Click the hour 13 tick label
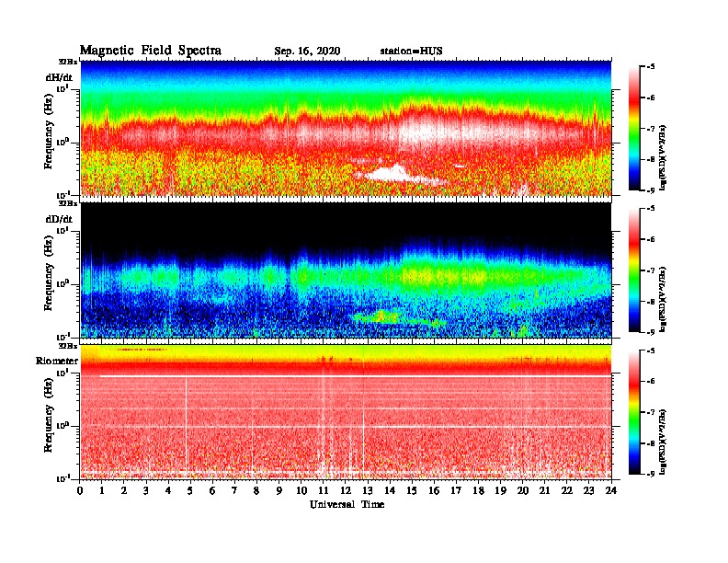 coord(368,490)
